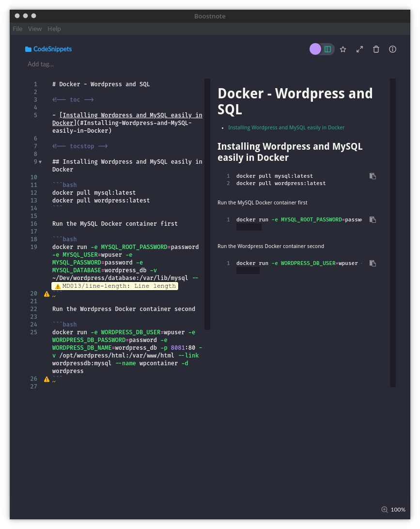Image resolution: width=420 pixels, height=529 pixels.
Task: Open the CodeSnippets folder icon
Action: tap(28, 49)
